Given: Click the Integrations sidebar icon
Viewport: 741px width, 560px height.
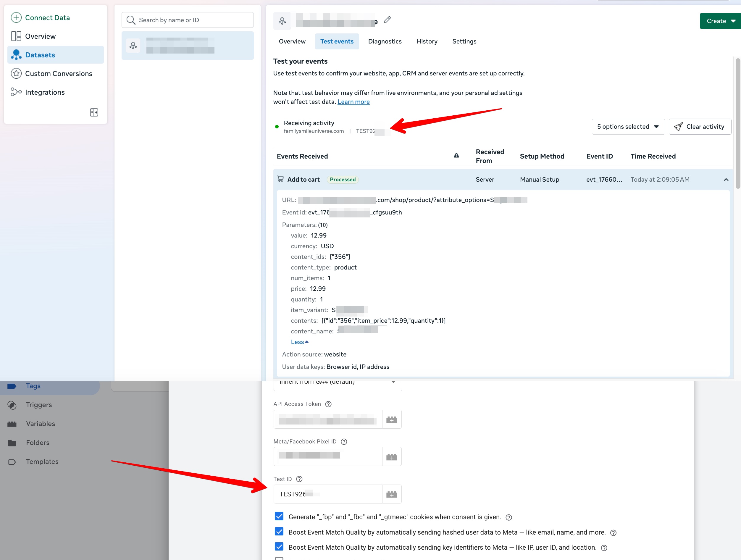Looking at the screenshot, I should [x=15, y=92].
